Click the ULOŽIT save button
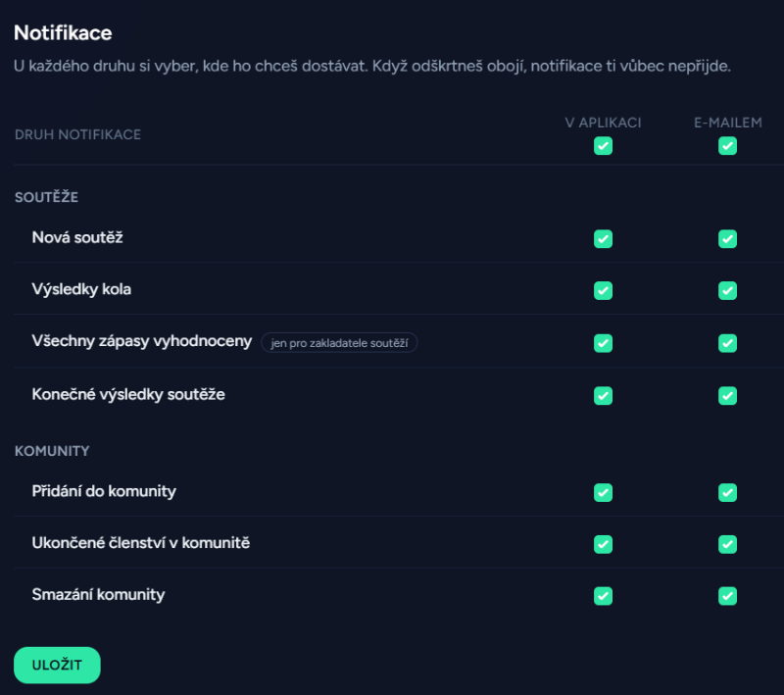Image resolution: width=784 pixels, height=695 pixels. [x=57, y=665]
